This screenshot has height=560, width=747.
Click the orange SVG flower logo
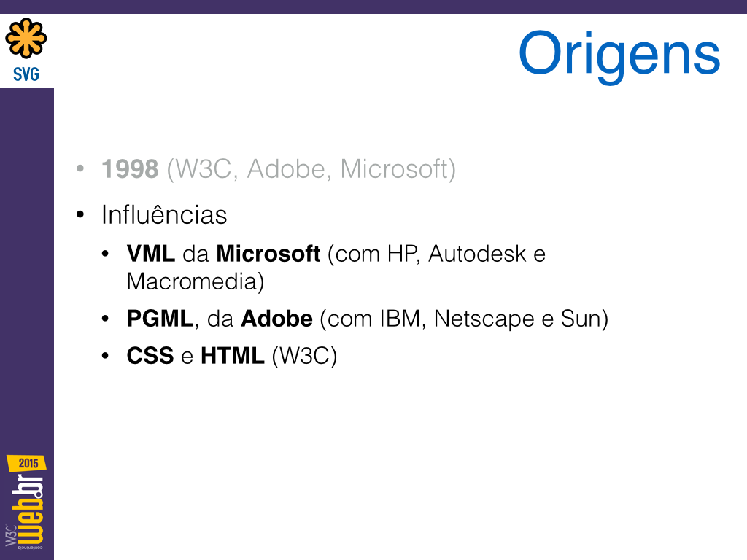[26, 38]
